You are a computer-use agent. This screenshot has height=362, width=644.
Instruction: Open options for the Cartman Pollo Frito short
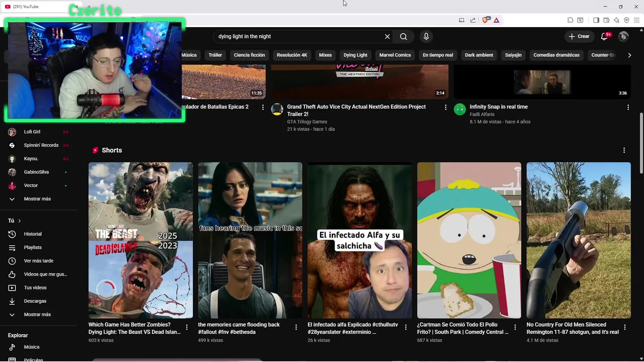(x=515, y=327)
